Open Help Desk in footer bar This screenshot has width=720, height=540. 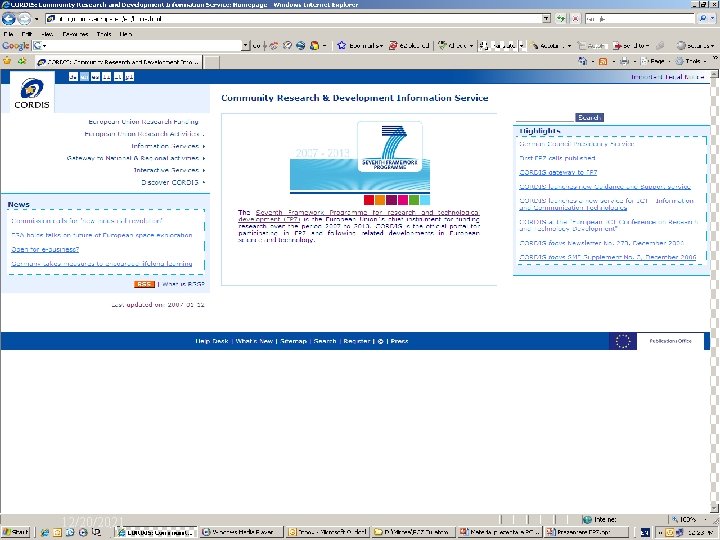212,341
